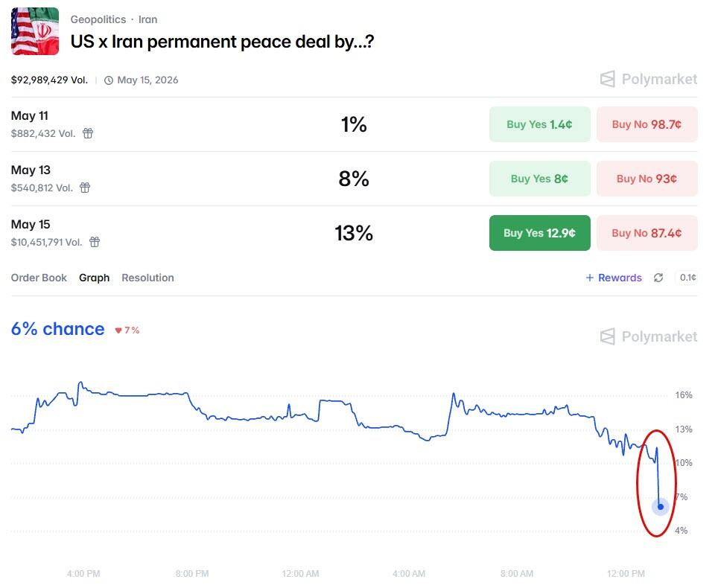Click the Polymarket watermark above the chart
Viewport: 718px width, 588px height.
(649, 336)
